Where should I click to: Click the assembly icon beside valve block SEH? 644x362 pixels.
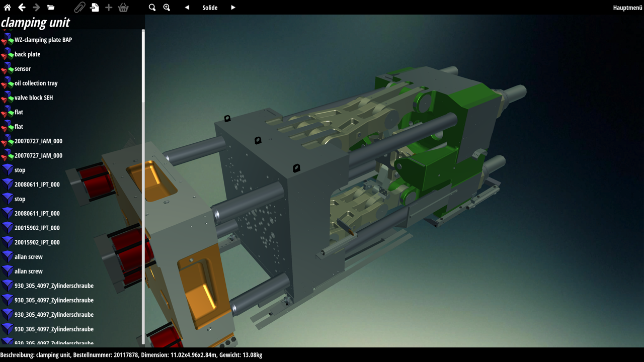click(7, 98)
